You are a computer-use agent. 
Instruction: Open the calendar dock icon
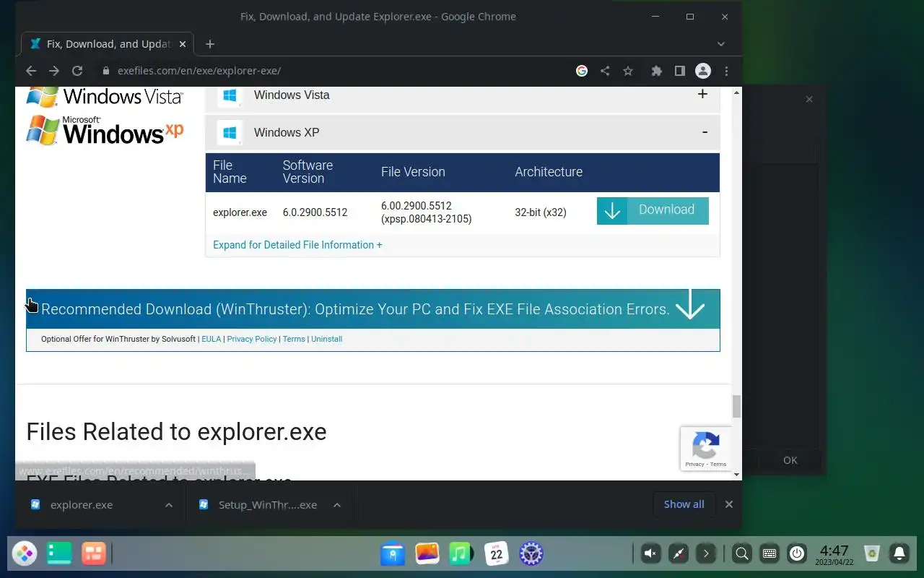[497, 554]
